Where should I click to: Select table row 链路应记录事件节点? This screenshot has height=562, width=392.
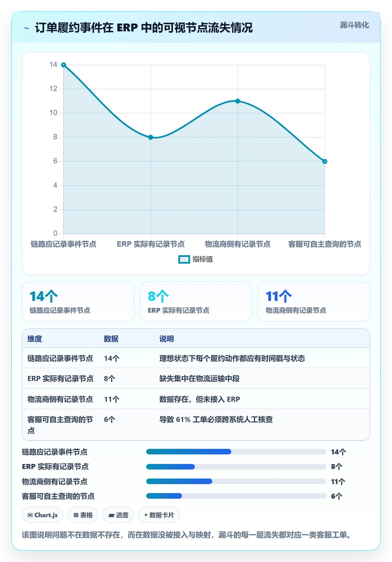pos(196,358)
